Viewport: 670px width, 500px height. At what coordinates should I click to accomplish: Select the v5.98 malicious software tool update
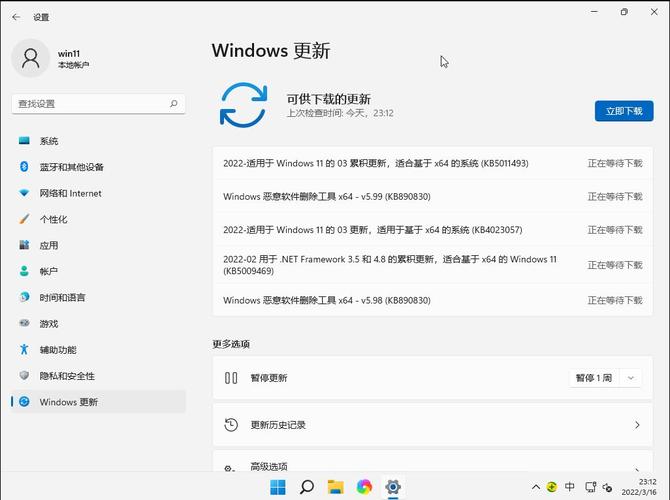(432, 300)
